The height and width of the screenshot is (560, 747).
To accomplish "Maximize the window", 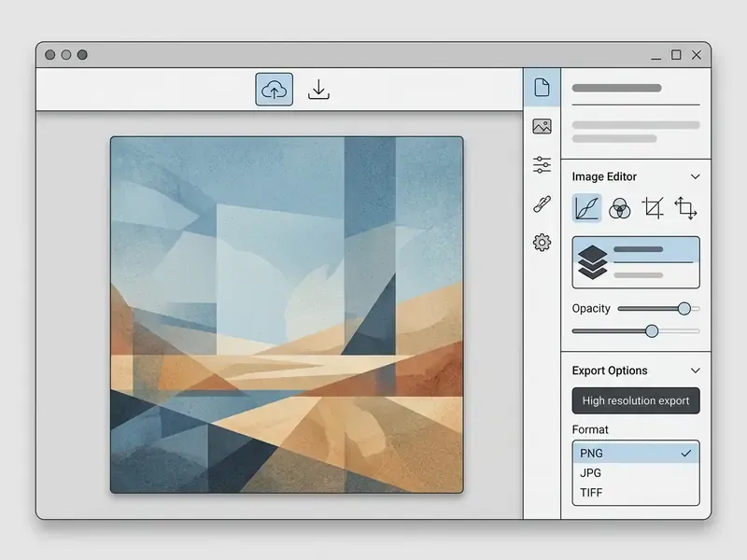I will [x=676, y=55].
